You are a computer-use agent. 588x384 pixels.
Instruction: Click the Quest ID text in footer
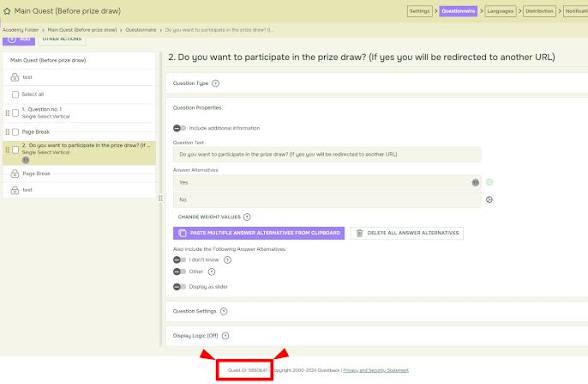coord(248,370)
